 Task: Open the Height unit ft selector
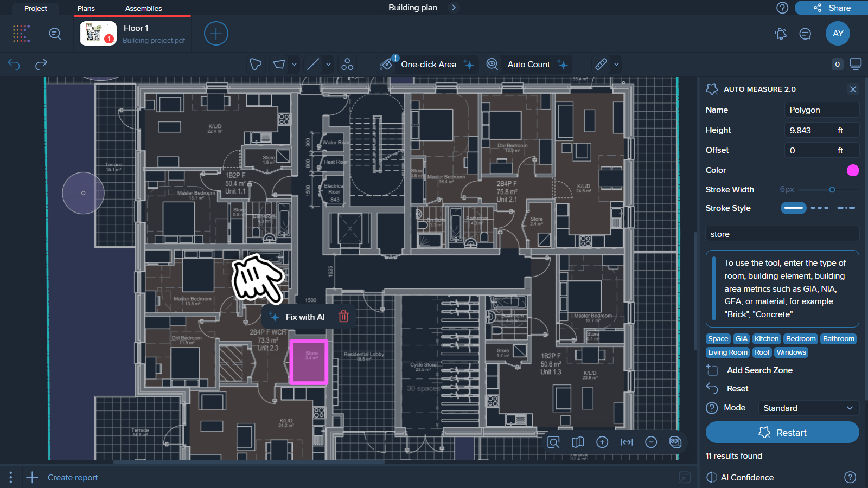pyautogui.click(x=846, y=130)
